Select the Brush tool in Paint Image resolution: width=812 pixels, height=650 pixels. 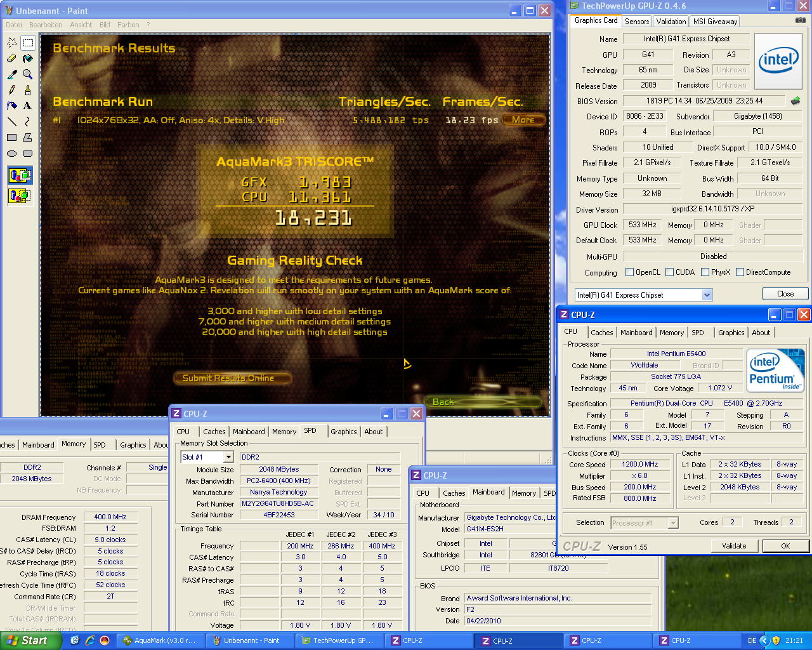28,90
